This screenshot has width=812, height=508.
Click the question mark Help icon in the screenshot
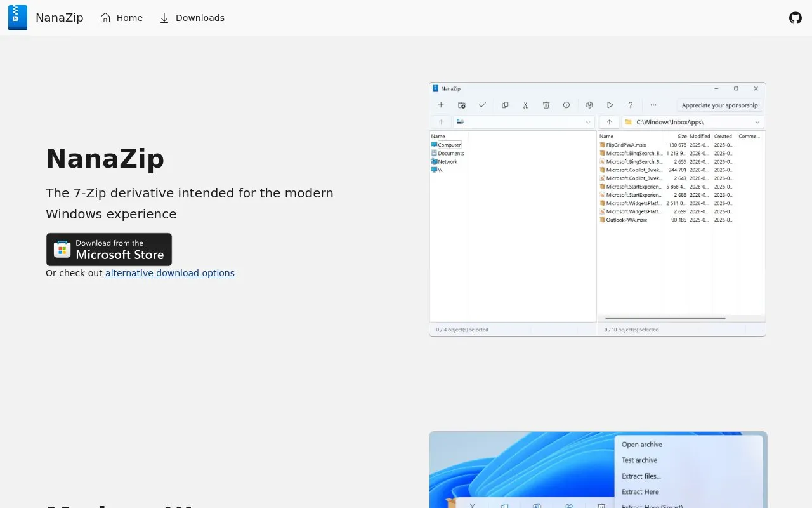[630, 105]
